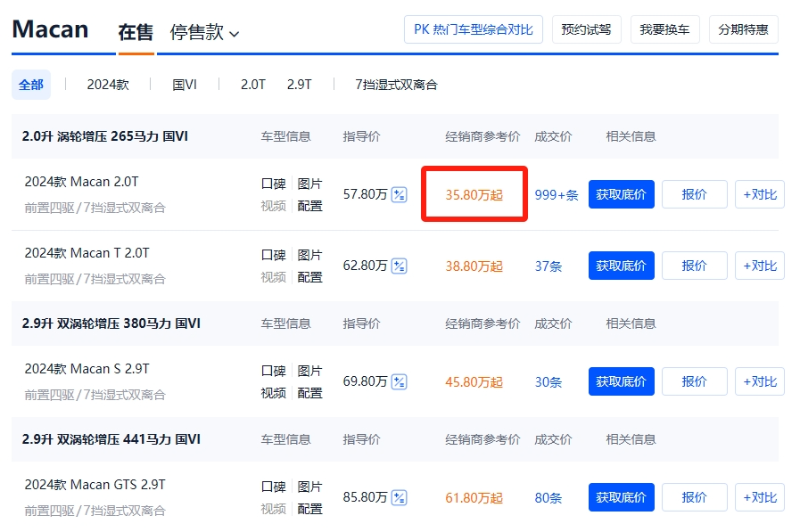Filter by 2024款 model year
The height and width of the screenshot is (532, 800).
(108, 85)
